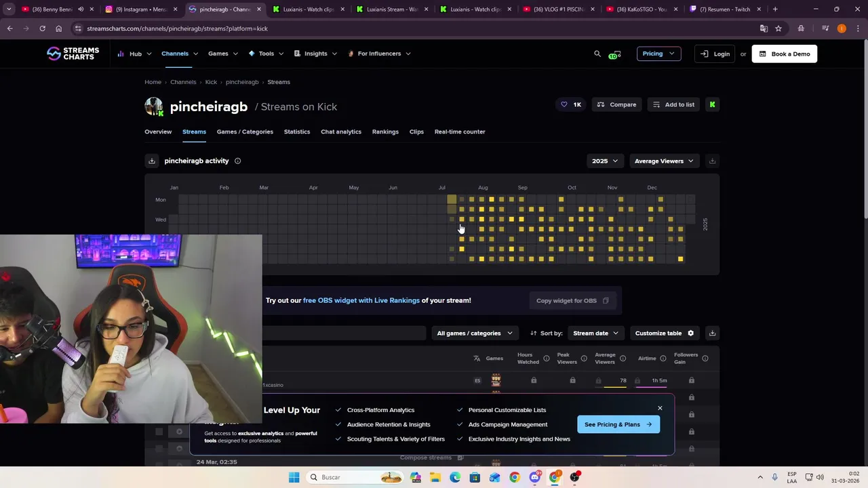Click Customize table button
Screen dimensions: 868x488
click(665, 333)
